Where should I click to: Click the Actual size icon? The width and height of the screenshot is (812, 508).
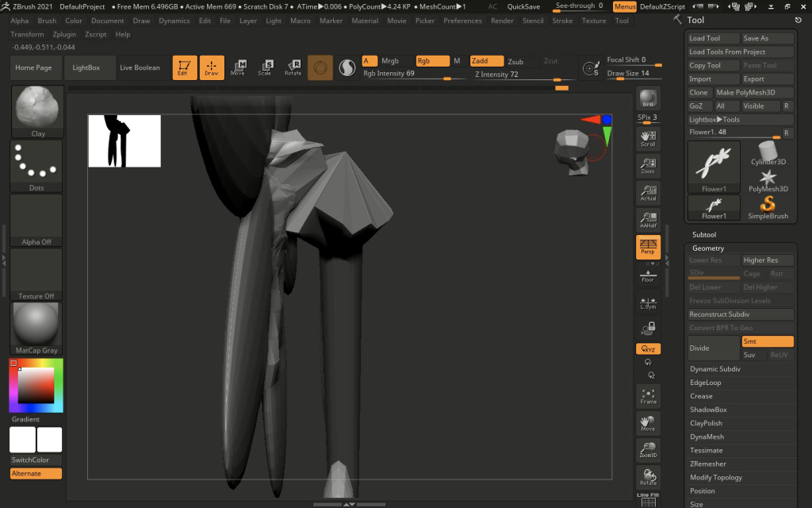[x=648, y=193]
